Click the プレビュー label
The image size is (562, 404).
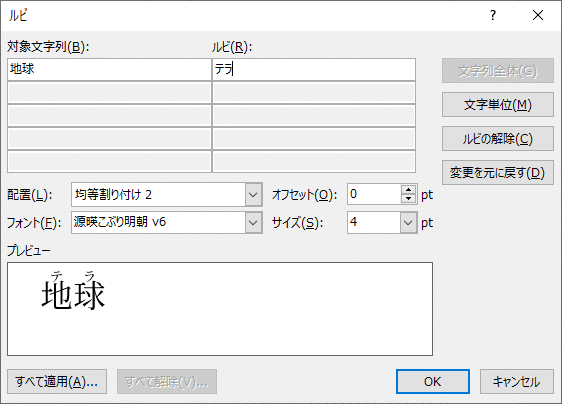coord(29,251)
